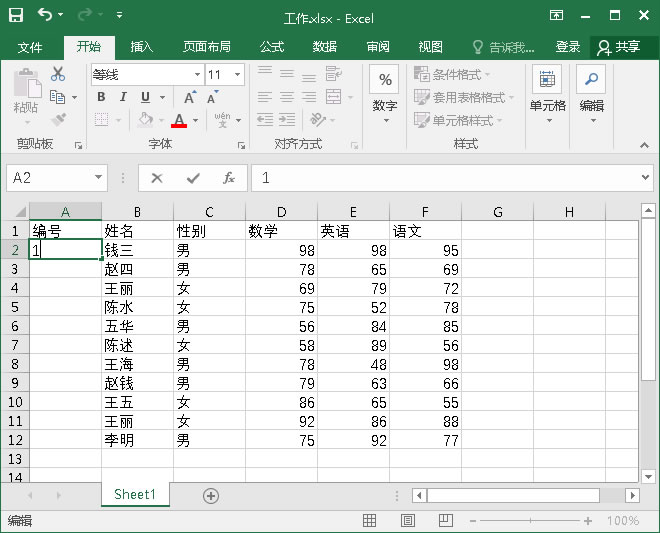This screenshot has height=533, width=660.
Task: Click the wén phonetic guide icon
Action: pyautogui.click(x=222, y=120)
